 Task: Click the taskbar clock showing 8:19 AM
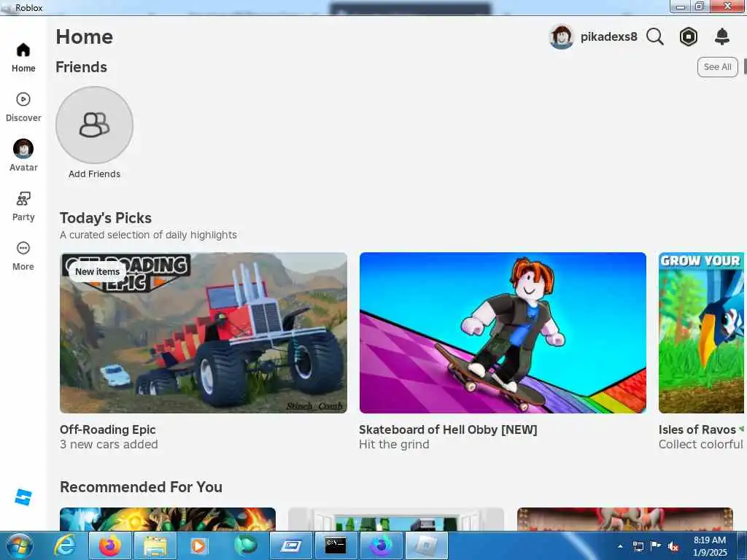pyautogui.click(x=710, y=546)
